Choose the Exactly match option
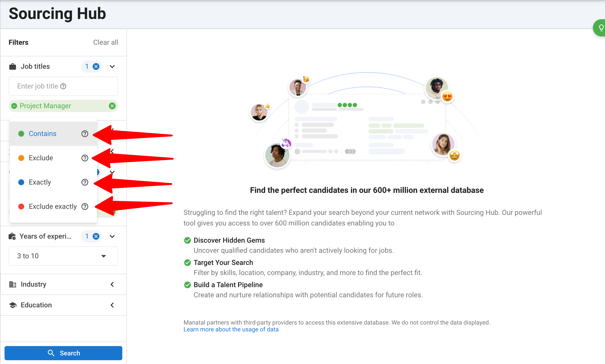Screen dimensions: 605x364 tap(40, 182)
